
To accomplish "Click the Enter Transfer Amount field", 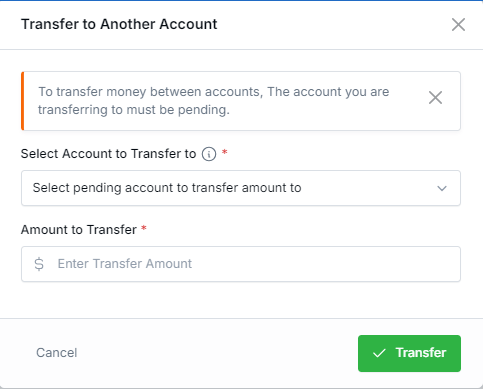I will tap(241, 264).
